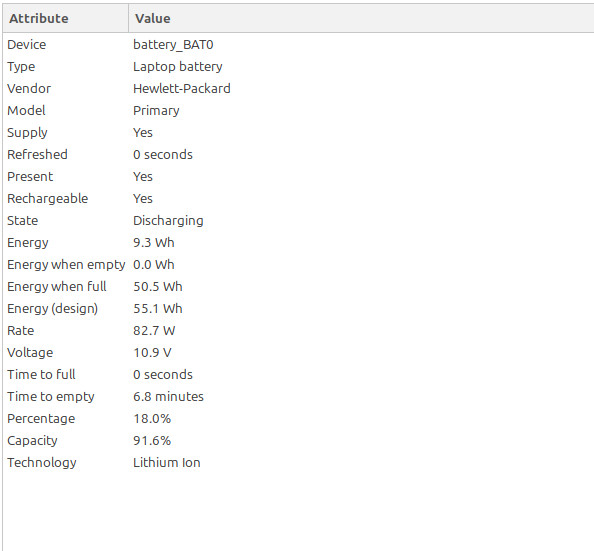Select the Rechargeable row
The image size is (594, 551).
tap(299, 198)
